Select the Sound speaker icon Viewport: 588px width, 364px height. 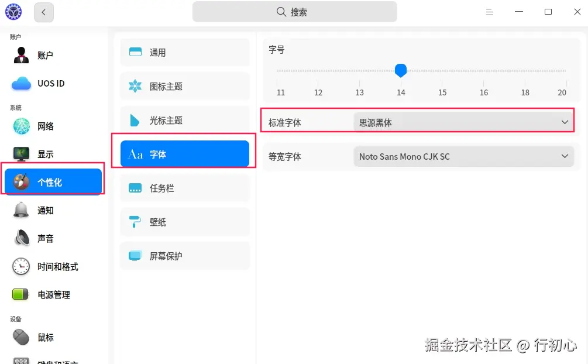coord(22,238)
